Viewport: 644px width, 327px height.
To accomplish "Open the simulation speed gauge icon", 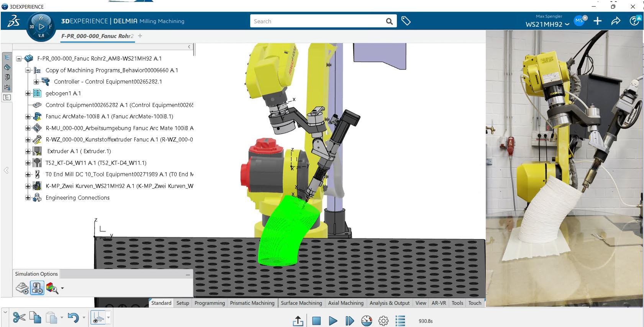I will [367, 320].
